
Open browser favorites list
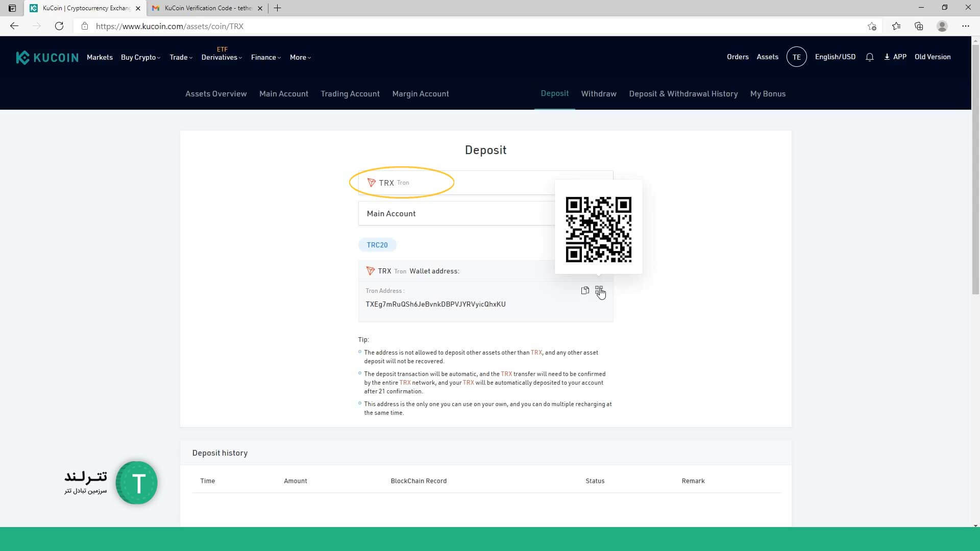tap(896, 26)
